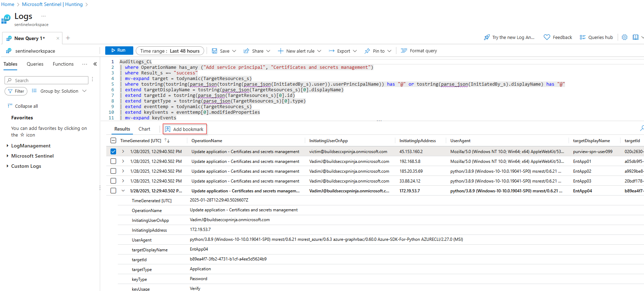Collapse the left tables pane
The height and width of the screenshot is (291, 644).
95,64
